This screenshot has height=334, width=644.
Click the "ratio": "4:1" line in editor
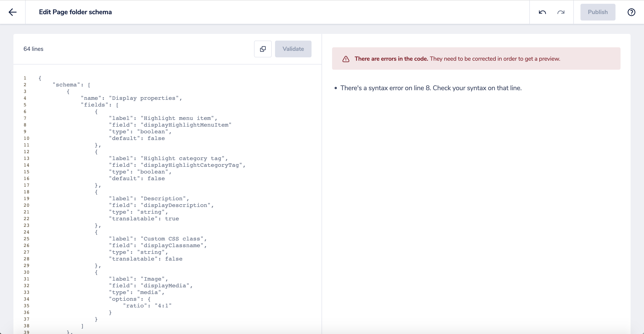tap(147, 306)
